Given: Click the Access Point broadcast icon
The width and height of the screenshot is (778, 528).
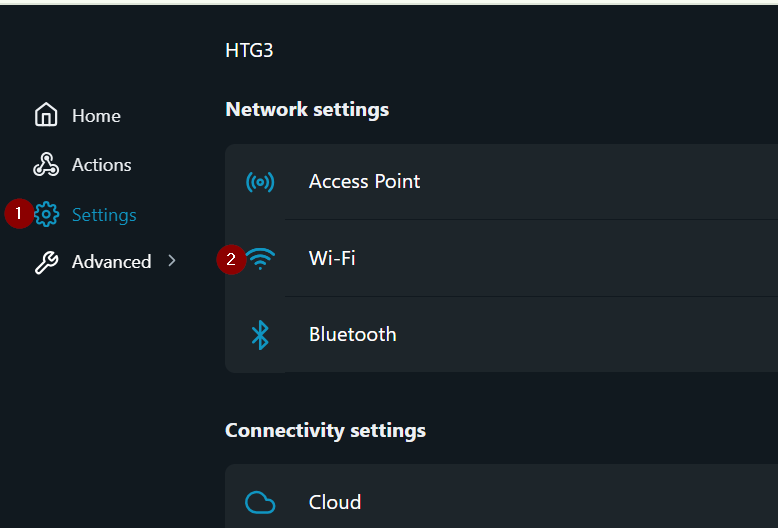Looking at the screenshot, I should click(260, 182).
